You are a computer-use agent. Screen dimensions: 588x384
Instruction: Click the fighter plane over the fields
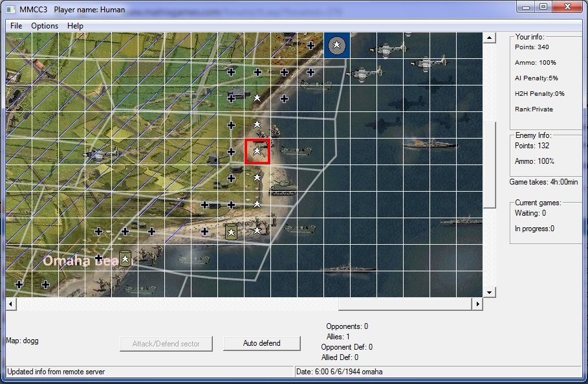(100, 155)
